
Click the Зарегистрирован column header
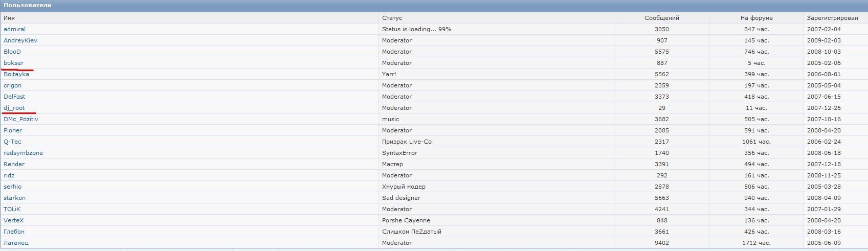(832, 18)
